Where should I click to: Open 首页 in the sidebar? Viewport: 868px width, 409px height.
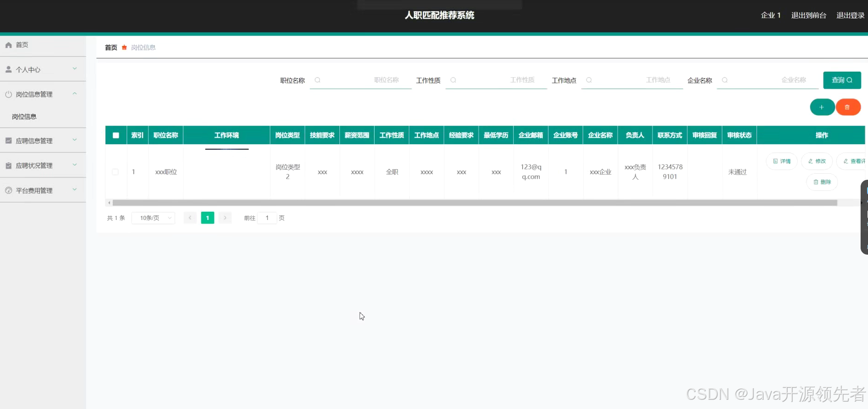click(x=43, y=45)
